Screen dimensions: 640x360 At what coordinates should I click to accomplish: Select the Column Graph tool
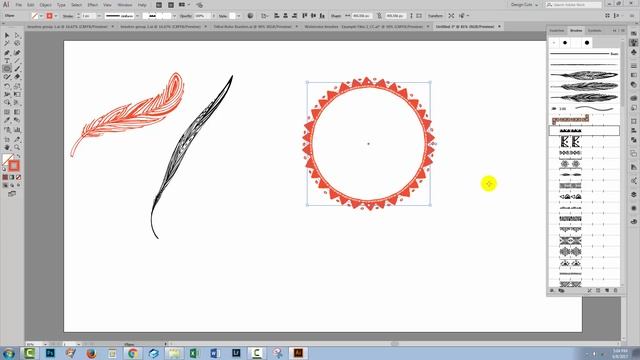pyautogui.click(x=17, y=130)
